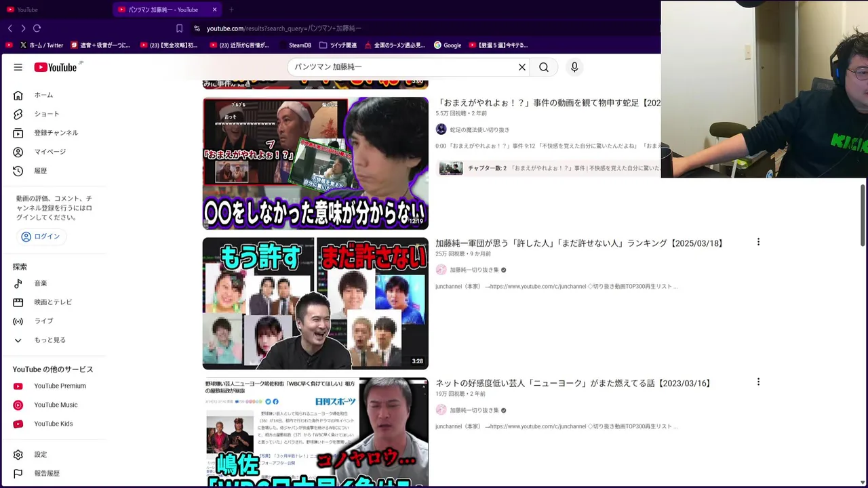868x488 pixels.
Task: Open ショート in the sidebar
Action: pyautogui.click(x=54, y=114)
